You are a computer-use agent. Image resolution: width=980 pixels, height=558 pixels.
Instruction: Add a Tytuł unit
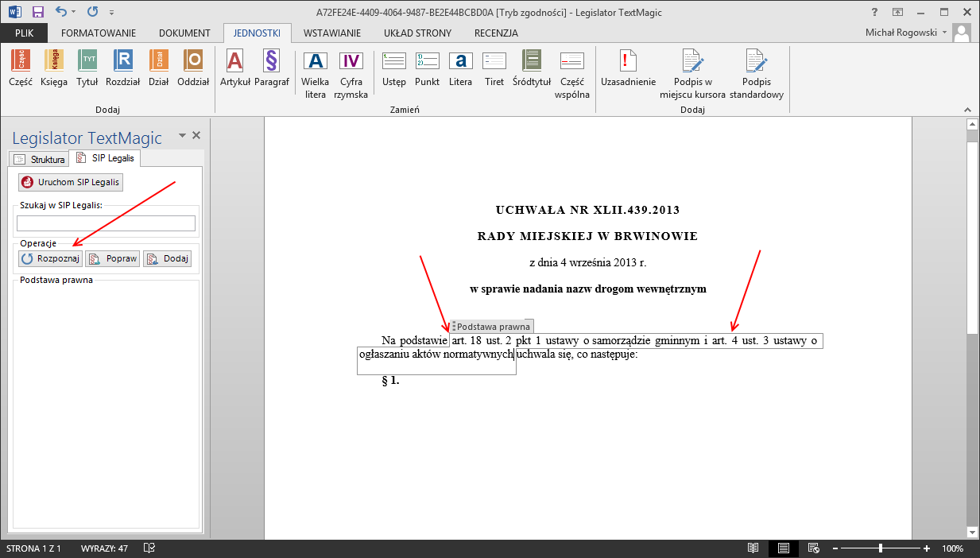click(x=87, y=68)
